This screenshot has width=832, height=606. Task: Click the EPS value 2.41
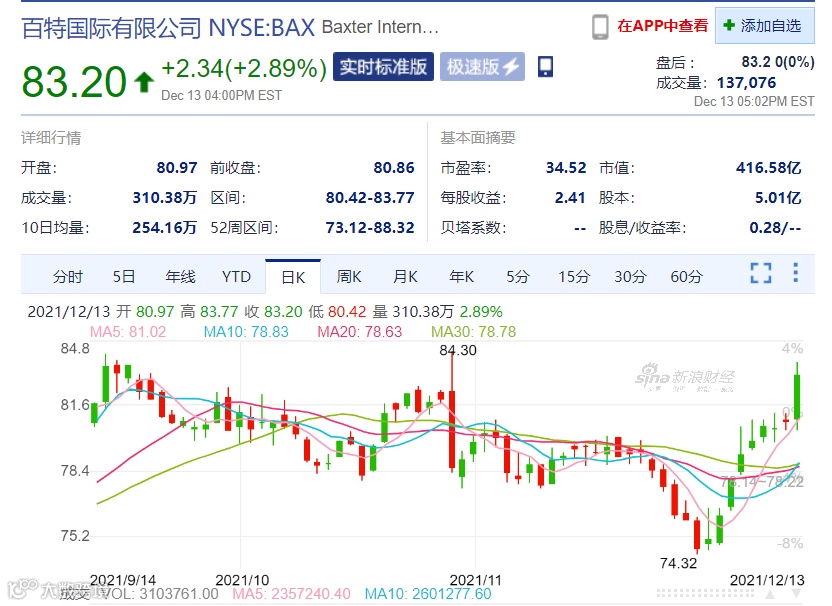(570, 197)
